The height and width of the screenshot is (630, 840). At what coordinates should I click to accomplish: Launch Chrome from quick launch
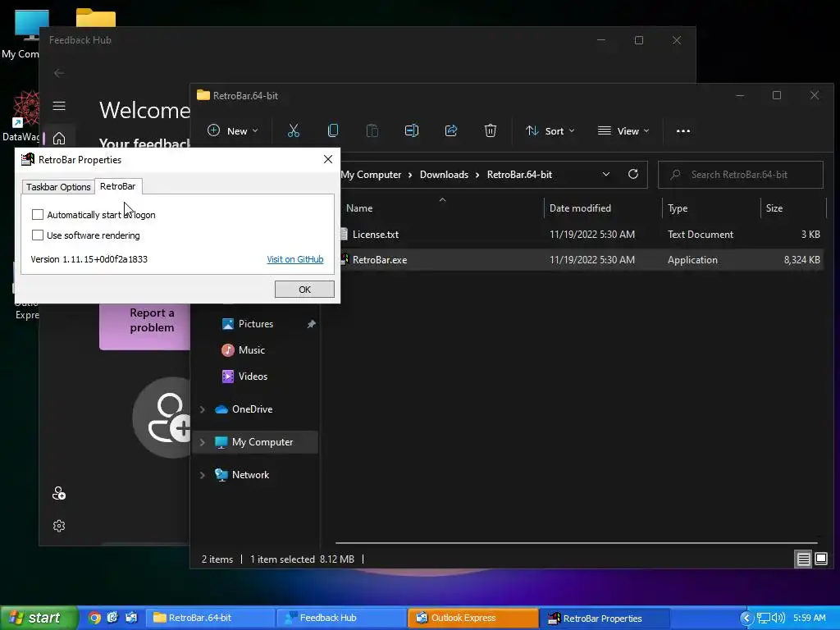(x=94, y=618)
